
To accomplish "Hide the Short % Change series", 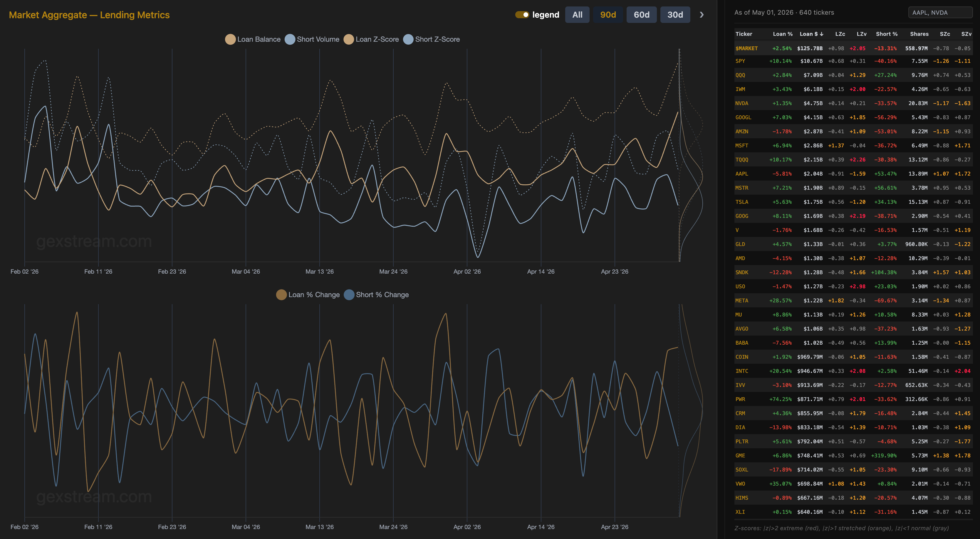I will click(376, 294).
